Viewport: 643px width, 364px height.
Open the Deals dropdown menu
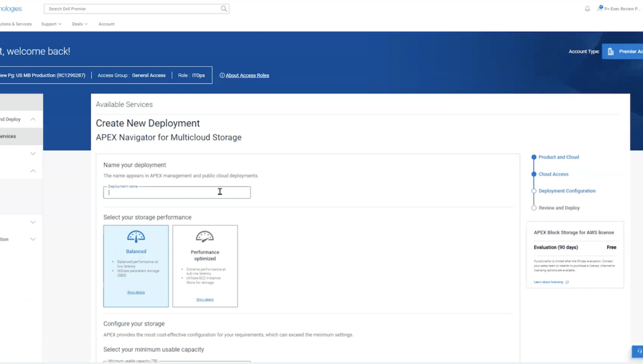click(x=80, y=24)
